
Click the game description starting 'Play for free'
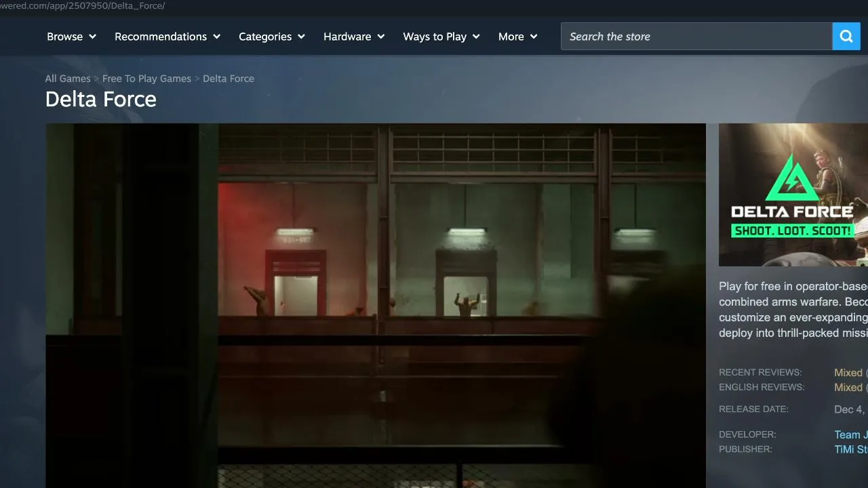point(793,310)
